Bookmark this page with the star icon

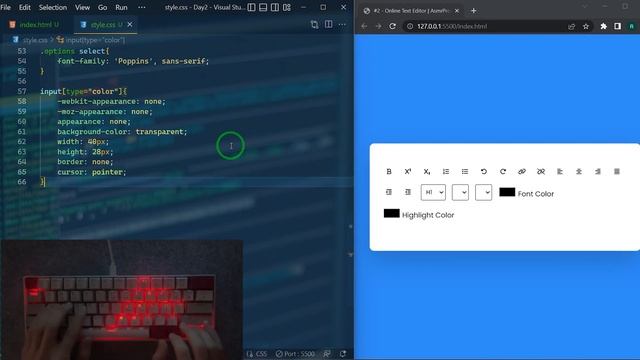(586, 26)
